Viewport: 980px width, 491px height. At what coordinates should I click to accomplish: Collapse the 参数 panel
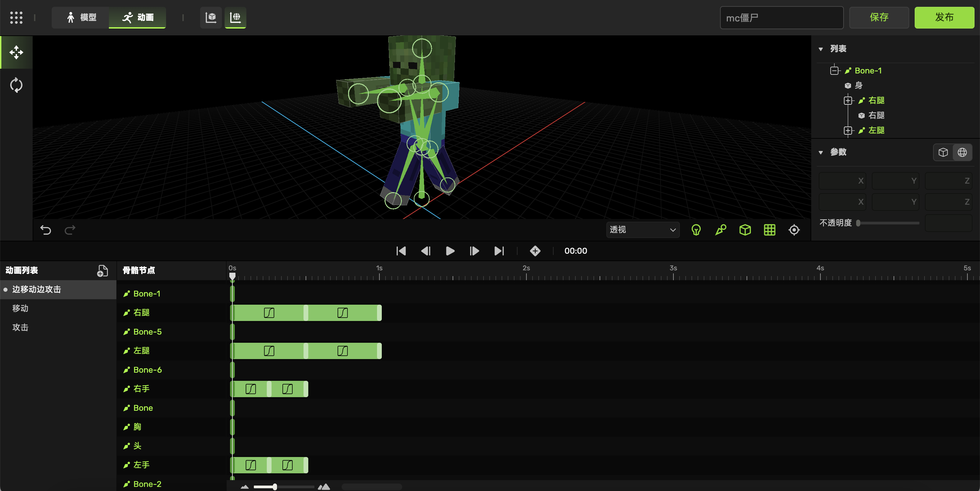click(x=821, y=152)
